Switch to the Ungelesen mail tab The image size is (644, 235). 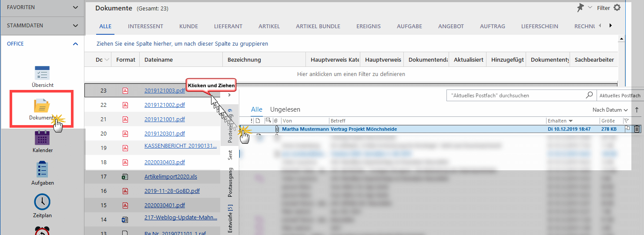tap(285, 109)
